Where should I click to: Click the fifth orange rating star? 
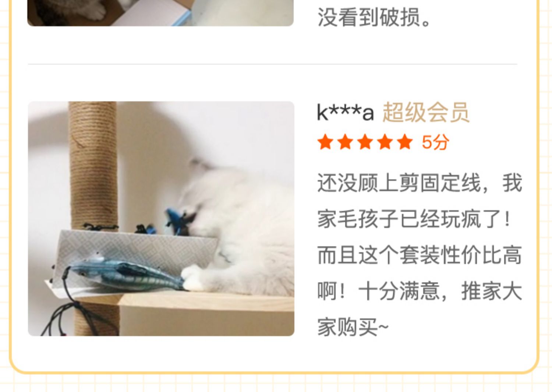pyautogui.click(x=405, y=142)
